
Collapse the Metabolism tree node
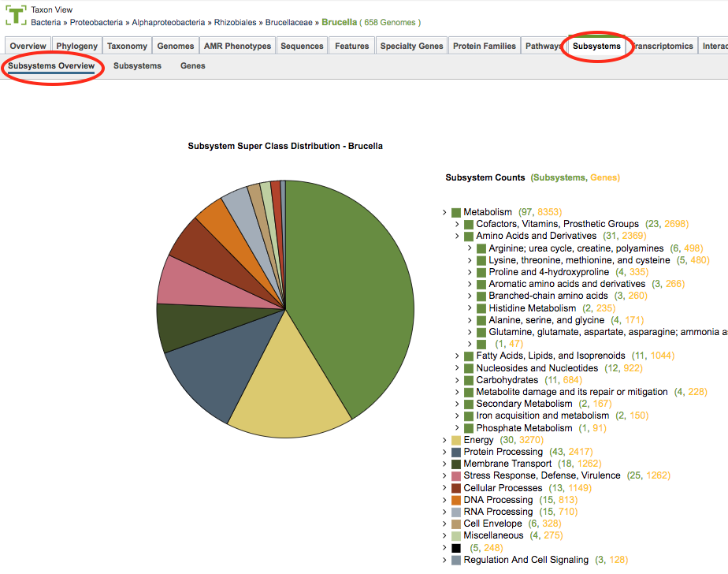point(444,212)
